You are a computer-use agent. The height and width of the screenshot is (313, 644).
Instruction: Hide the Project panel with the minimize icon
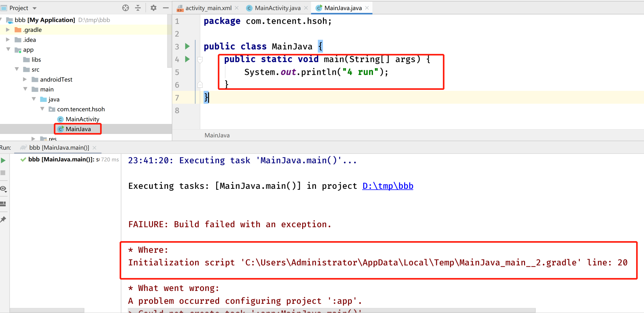point(166,8)
